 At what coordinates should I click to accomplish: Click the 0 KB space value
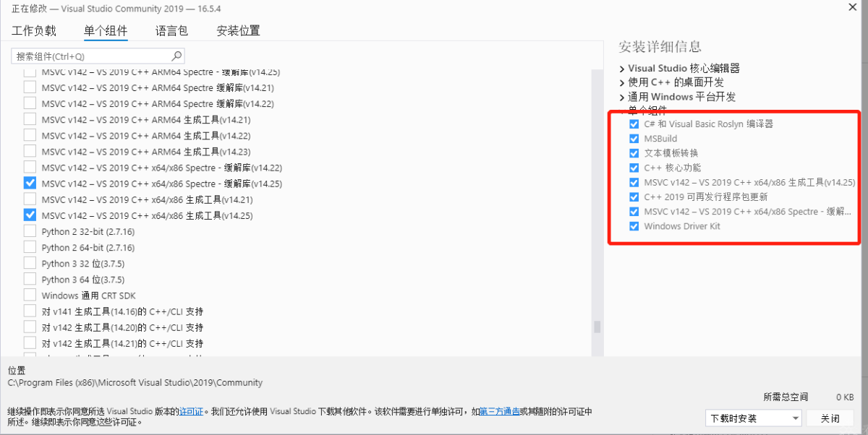tap(845, 397)
